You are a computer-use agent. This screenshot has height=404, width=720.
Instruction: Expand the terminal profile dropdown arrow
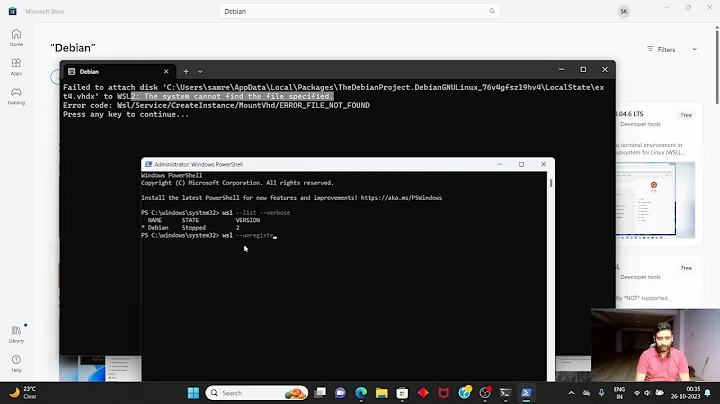tap(200, 72)
